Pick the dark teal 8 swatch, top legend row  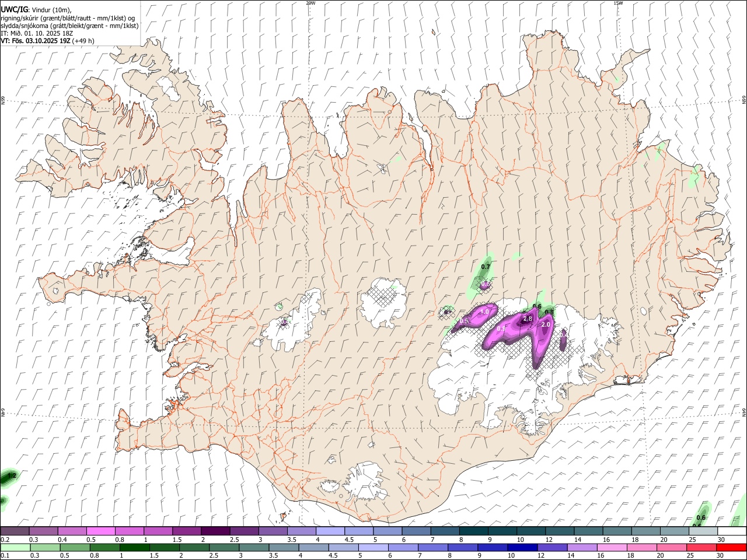point(474,531)
